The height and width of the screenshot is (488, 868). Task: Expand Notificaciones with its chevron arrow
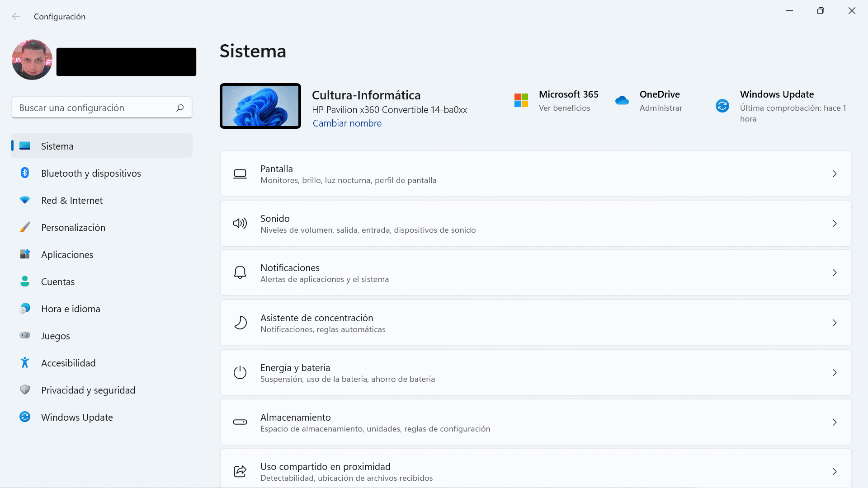tap(835, 273)
